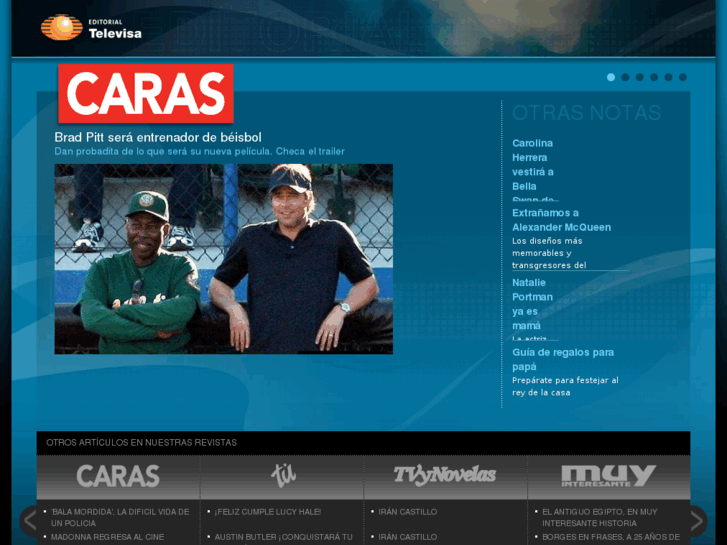Click the TVyNovelas magazine tab logo
Image resolution: width=727 pixels, height=545 pixels.
click(x=445, y=476)
